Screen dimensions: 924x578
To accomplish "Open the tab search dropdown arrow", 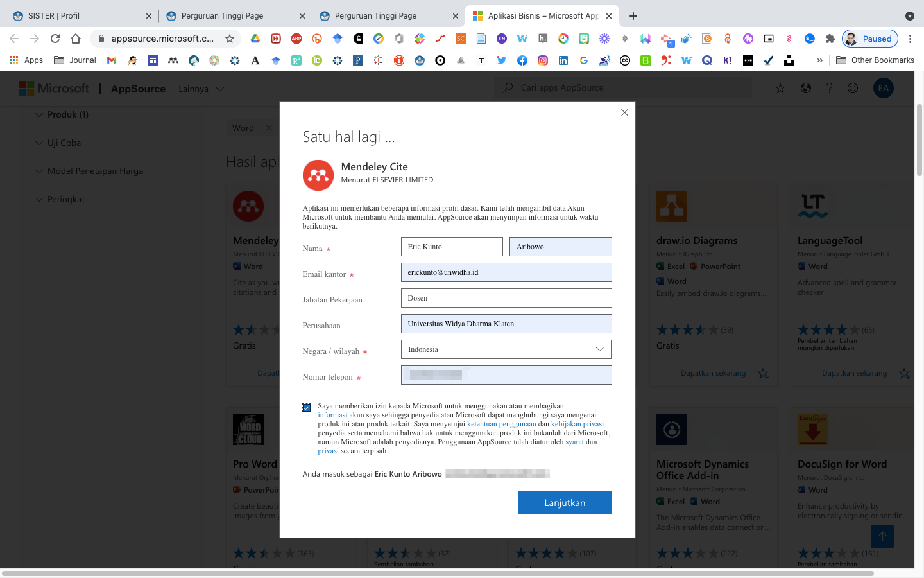I will click(x=909, y=16).
